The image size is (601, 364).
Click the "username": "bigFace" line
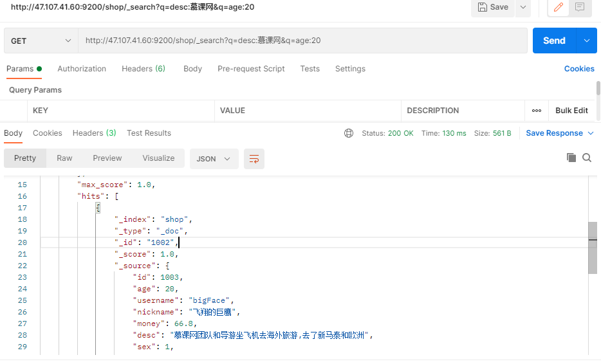click(183, 300)
